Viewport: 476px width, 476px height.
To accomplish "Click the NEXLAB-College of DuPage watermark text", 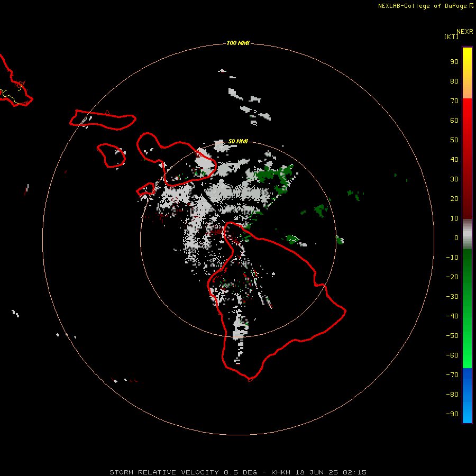I will [422, 6].
